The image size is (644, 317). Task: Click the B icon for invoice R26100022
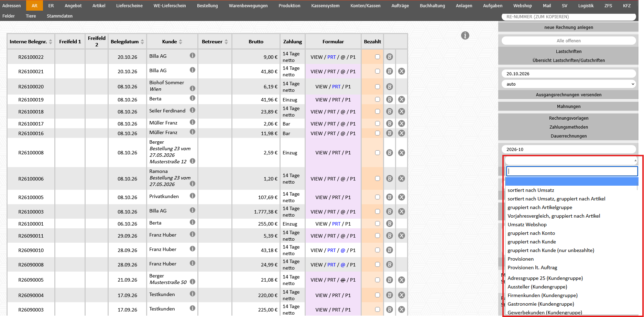pyautogui.click(x=389, y=57)
